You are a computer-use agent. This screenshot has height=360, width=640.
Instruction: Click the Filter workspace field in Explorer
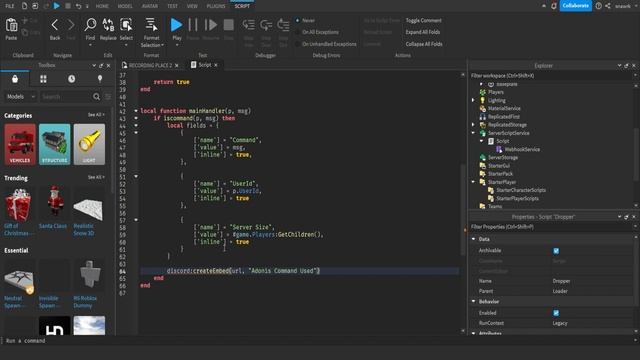click(x=551, y=76)
